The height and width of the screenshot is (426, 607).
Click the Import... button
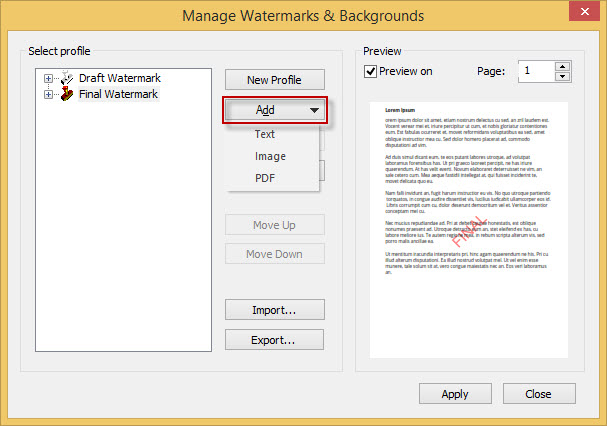(x=274, y=310)
